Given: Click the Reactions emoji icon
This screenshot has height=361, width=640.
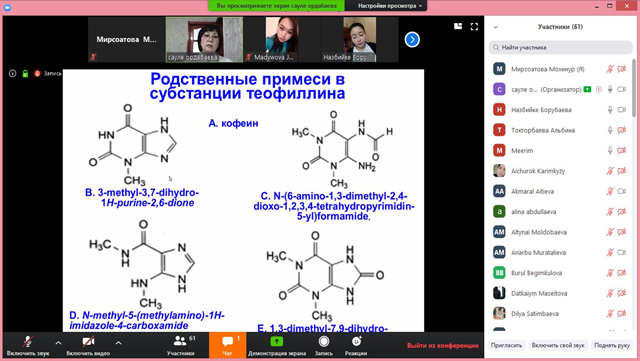Looking at the screenshot, I should [356, 341].
